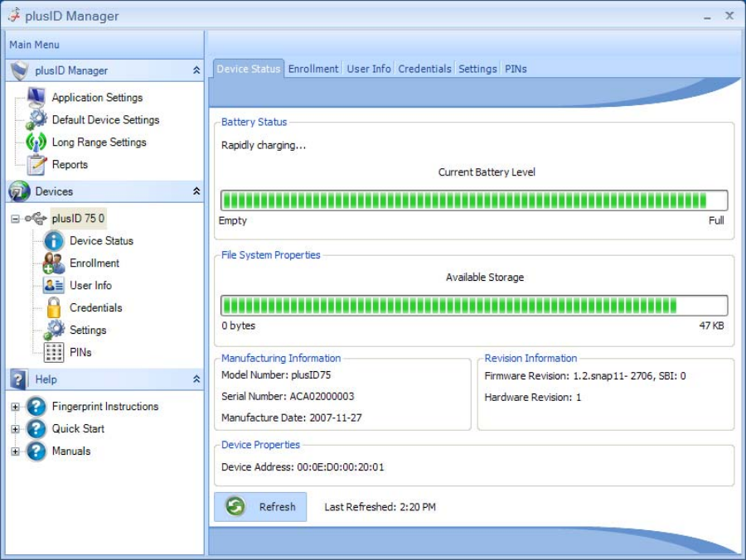Image resolution: width=746 pixels, height=560 pixels.
Task: Select Settings in the device tree
Action: click(x=88, y=330)
